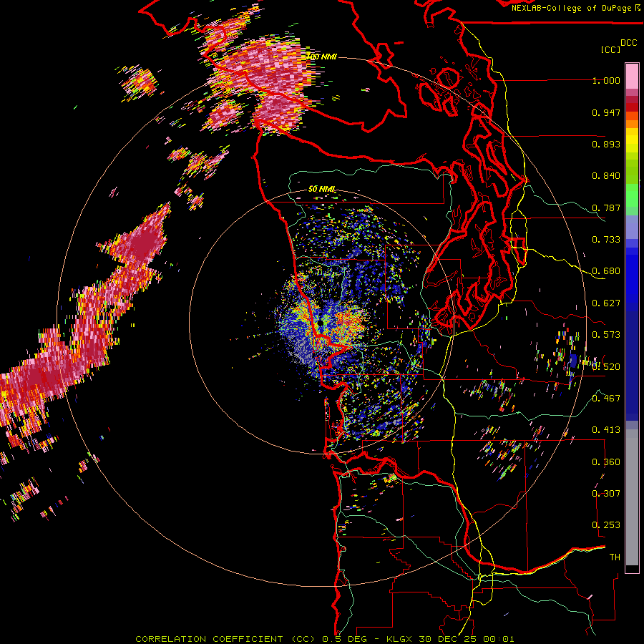Select the 0.787 legend value
The image size is (644, 644).
click(x=606, y=208)
